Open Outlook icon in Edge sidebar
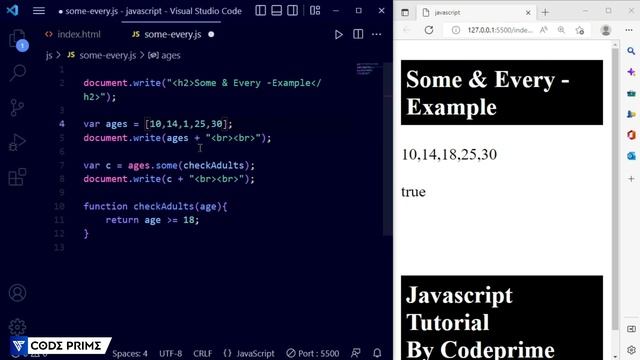The image size is (640, 360). point(631,156)
